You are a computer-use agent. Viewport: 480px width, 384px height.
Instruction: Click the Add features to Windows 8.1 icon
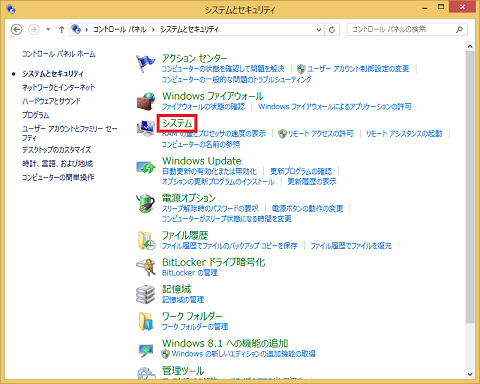pos(146,350)
